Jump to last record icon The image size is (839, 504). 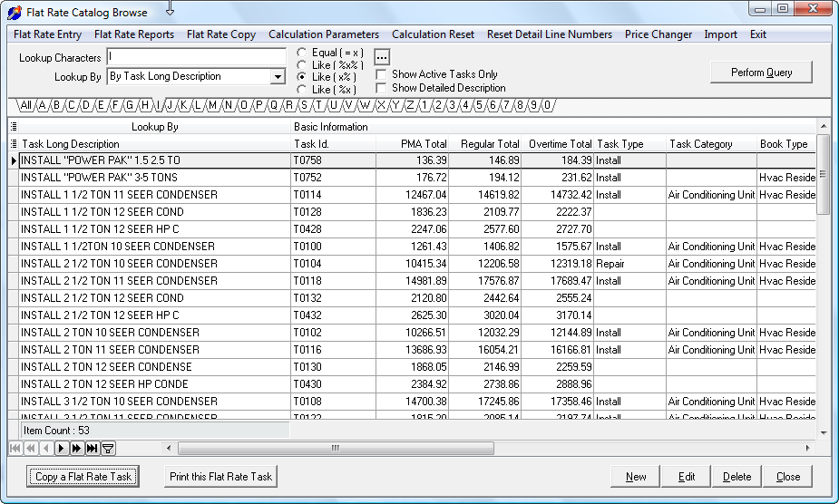coord(93,449)
